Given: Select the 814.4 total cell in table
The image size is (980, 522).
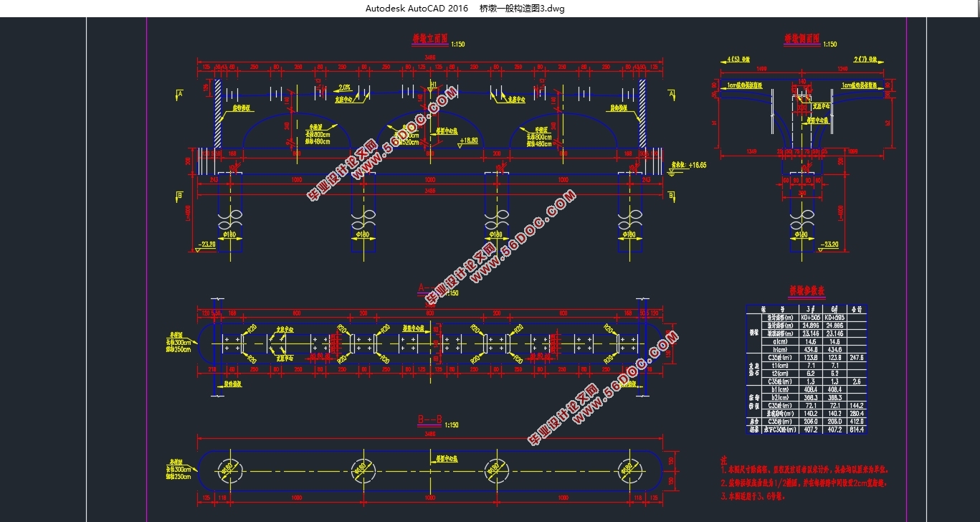Looking at the screenshot, I should tap(856, 430).
